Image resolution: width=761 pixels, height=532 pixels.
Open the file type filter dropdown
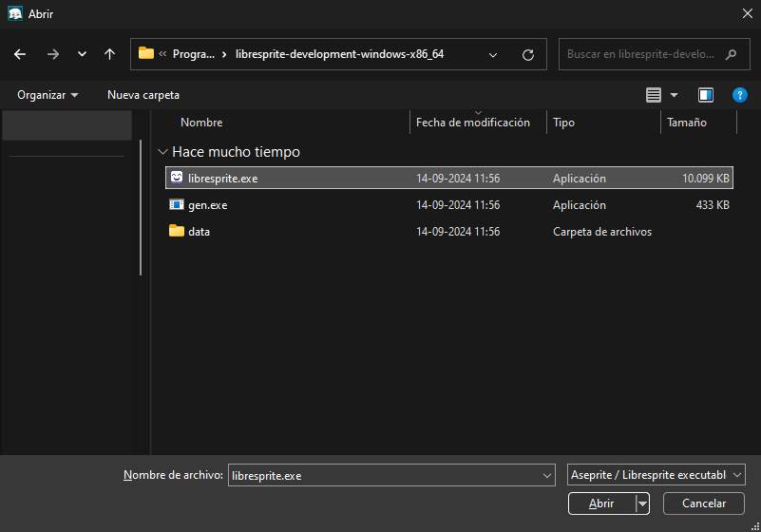656,475
